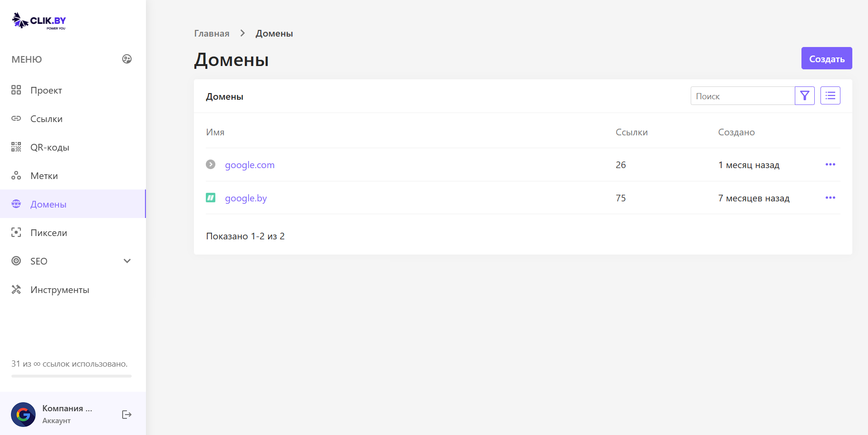Open the filter funnel icon
The height and width of the screenshot is (435, 868).
coord(804,96)
